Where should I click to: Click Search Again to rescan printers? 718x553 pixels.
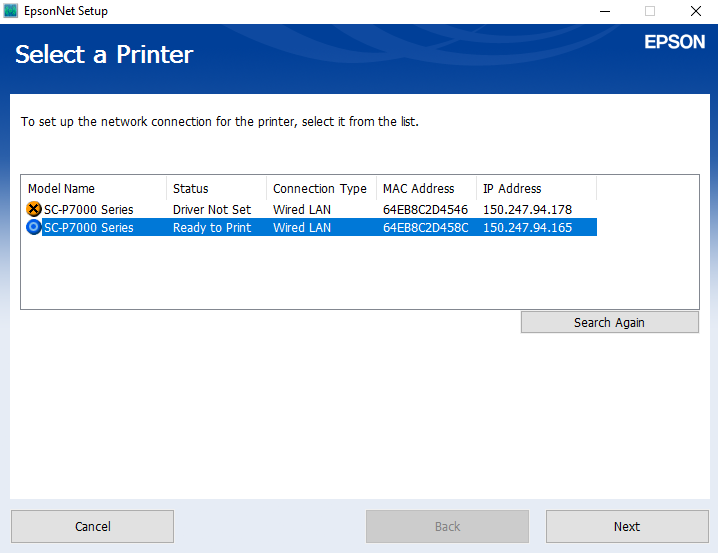(609, 322)
